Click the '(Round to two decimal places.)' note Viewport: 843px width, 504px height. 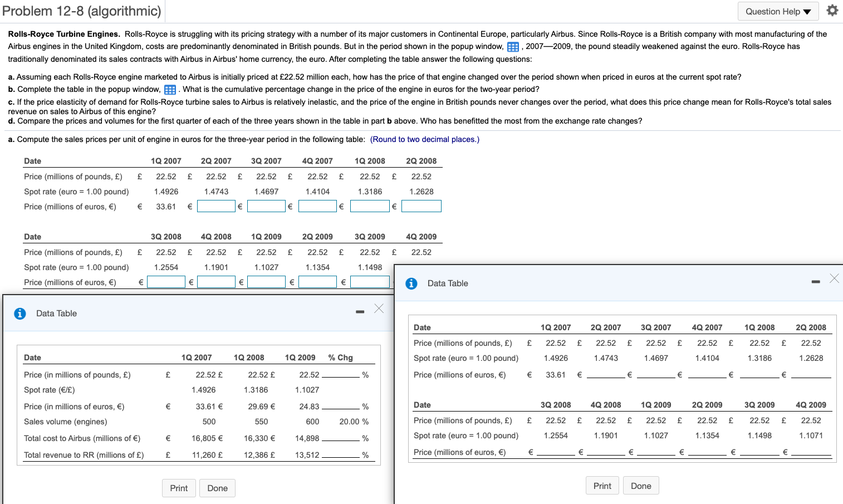click(425, 139)
